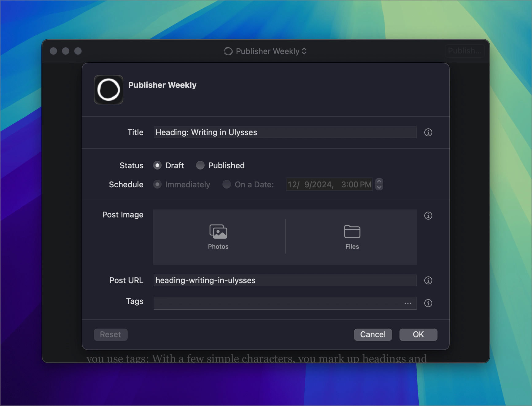Click the Reset button
Screen dimensions: 532x406
(110, 334)
